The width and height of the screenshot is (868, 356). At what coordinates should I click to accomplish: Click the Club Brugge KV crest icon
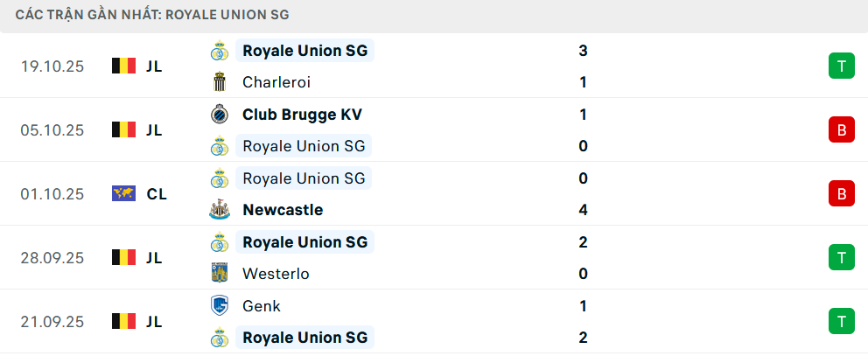point(219,115)
